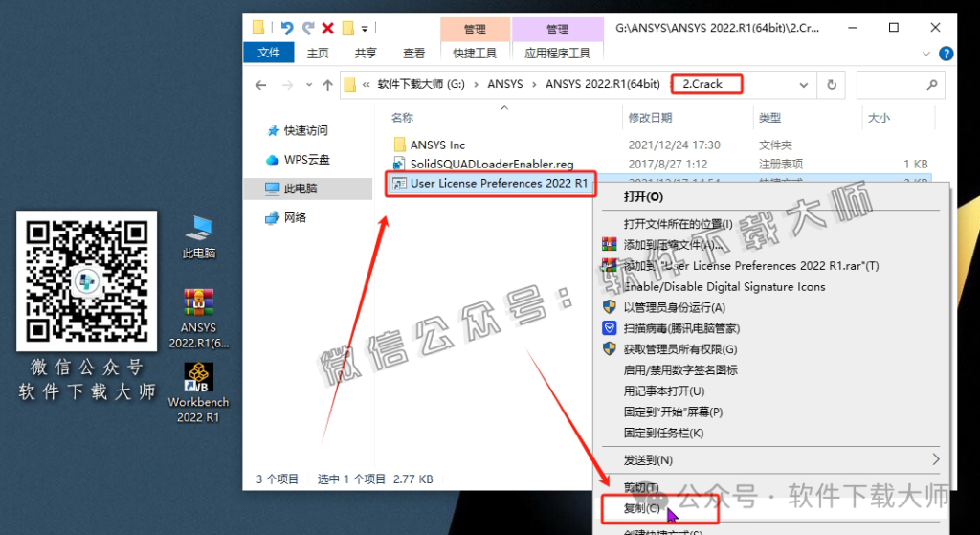Refresh the folder view
The image size is (980, 535).
[832, 85]
